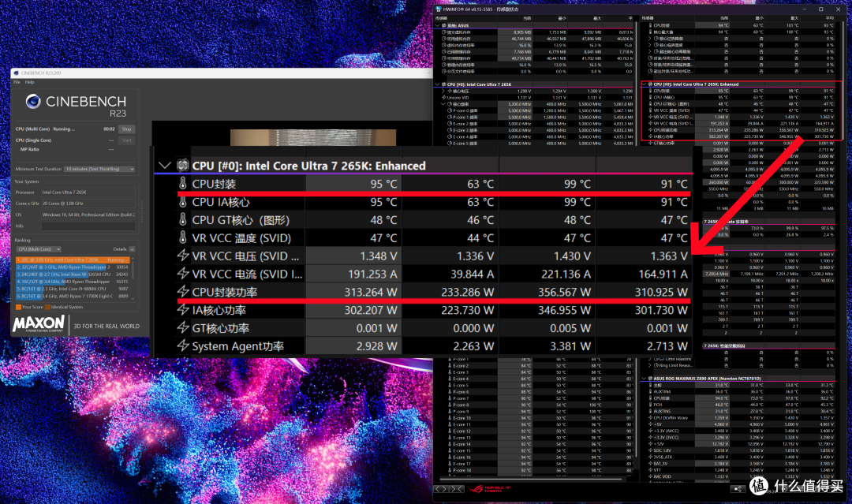
Task: Expand the 核心临界温度 row in right panel
Action: (649, 45)
